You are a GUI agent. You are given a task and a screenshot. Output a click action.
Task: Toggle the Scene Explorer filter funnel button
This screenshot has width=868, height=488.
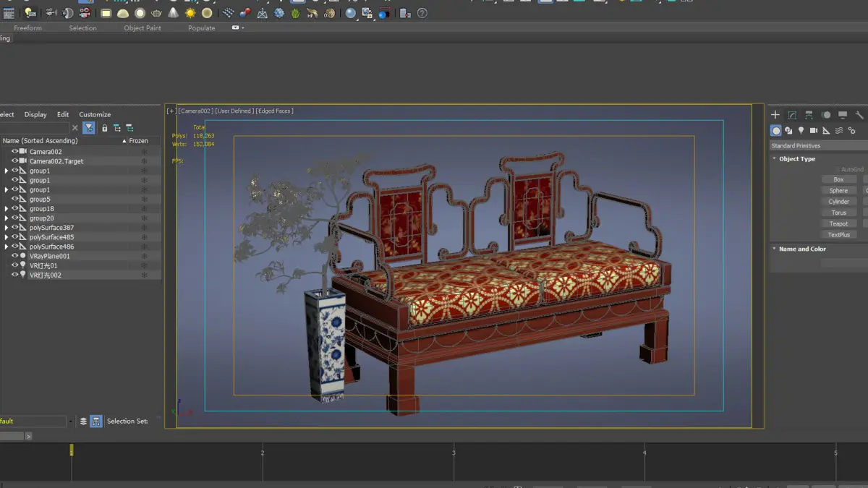point(89,128)
